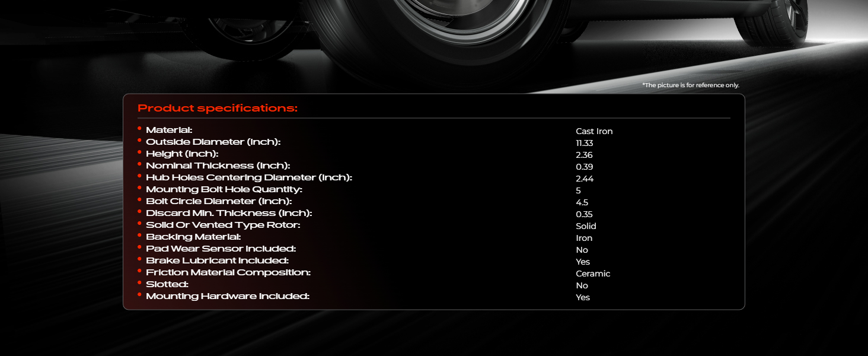Screen dimensions: 868x356
Task: Click "Solid Or Vented Type Rotor:" label
Action: 223,225
